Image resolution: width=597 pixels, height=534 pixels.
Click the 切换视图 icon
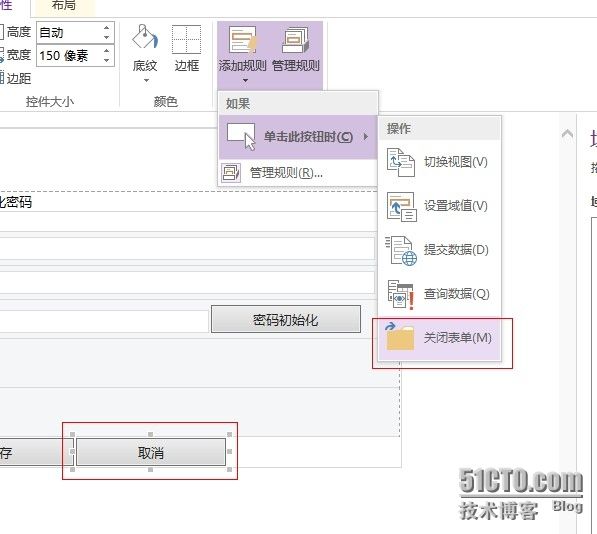coord(401,162)
